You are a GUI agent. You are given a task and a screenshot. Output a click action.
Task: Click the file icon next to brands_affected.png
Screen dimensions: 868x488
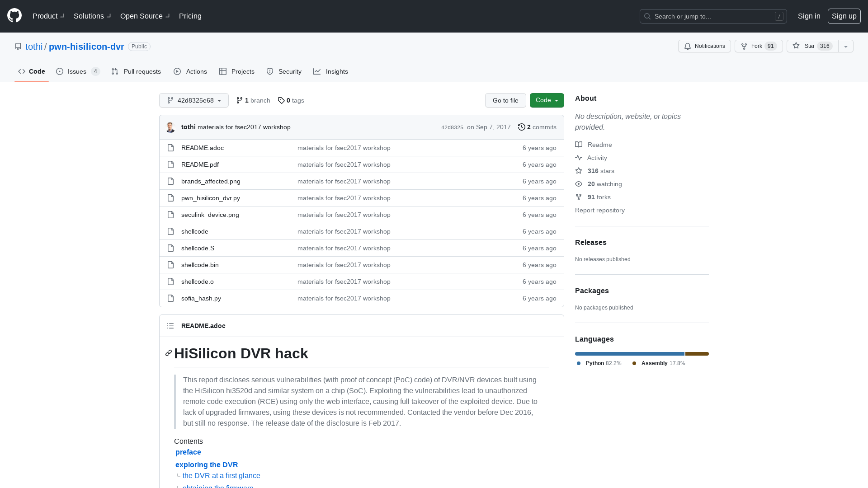[170, 181]
